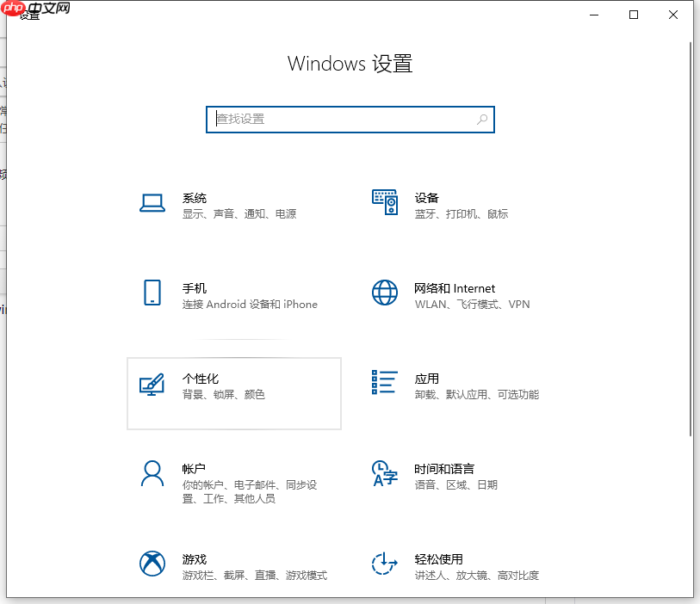
Task: Click the WLAN、飞行模式、VPN subtitle link
Action: 472,304
